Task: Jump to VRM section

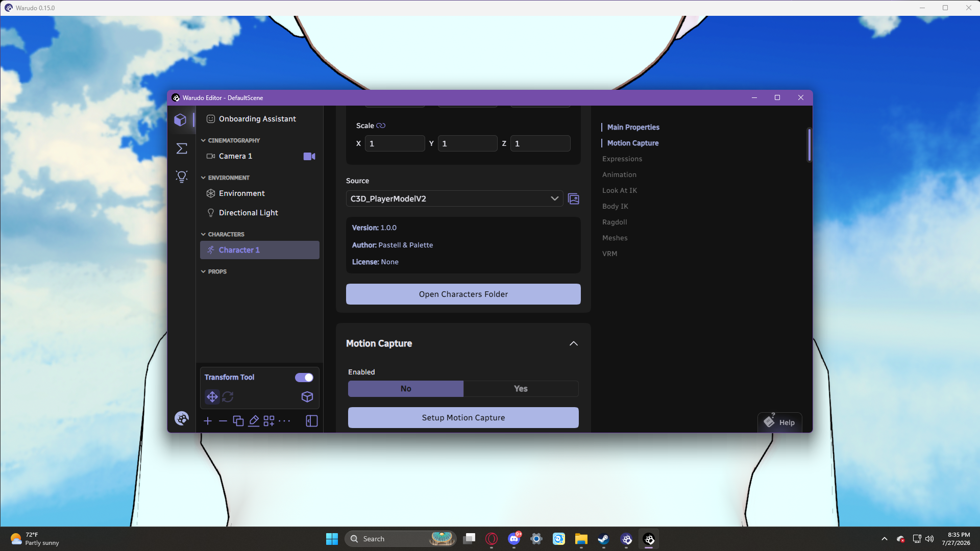Action: [609, 254]
